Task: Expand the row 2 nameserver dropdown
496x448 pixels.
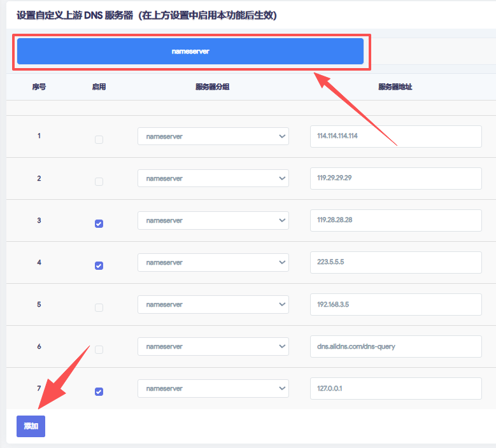Action: click(x=213, y=178)
